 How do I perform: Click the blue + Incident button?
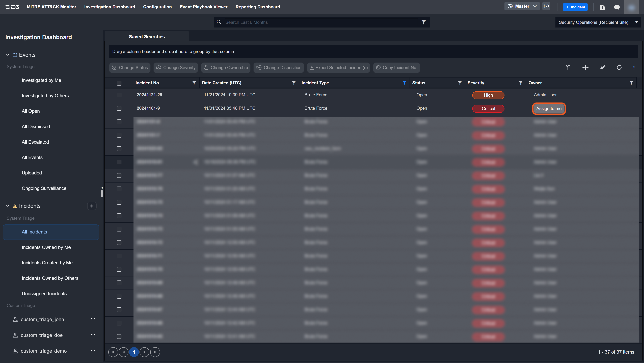(x=575, y=7)
